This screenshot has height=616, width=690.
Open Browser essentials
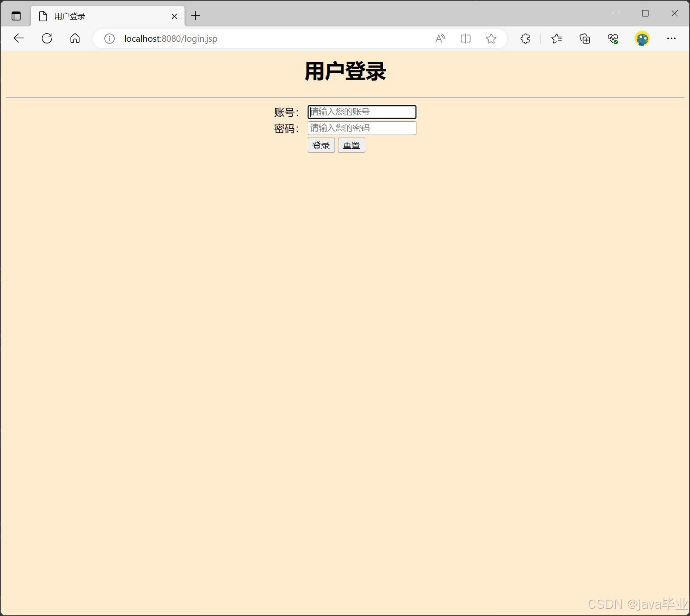point(613,38)
